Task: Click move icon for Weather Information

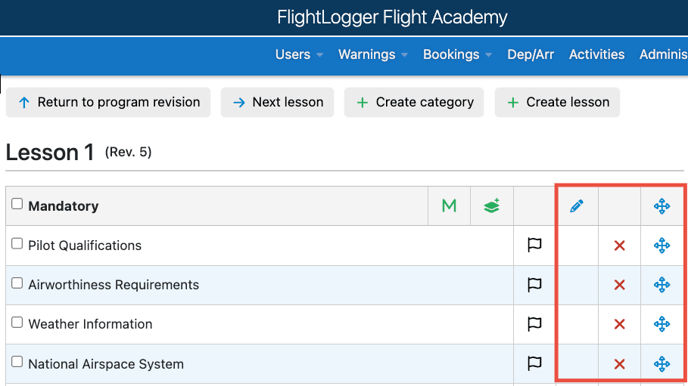Action: pos(662,324)
